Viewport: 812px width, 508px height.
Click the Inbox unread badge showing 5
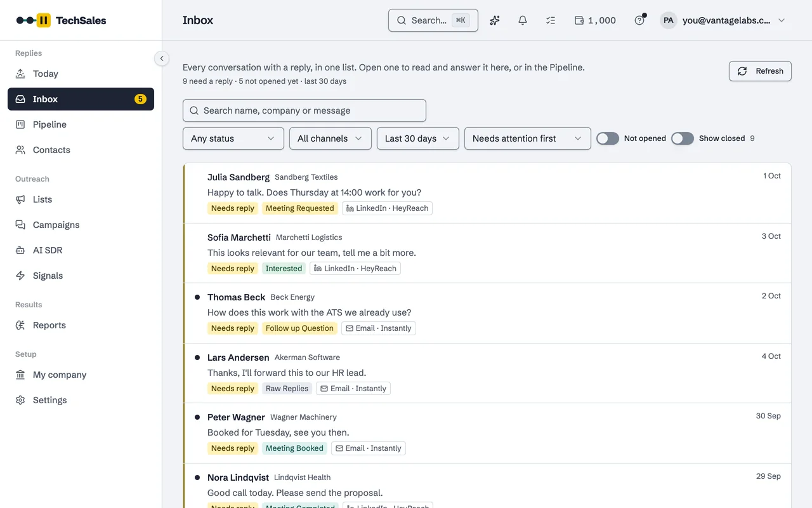(140, 99)
